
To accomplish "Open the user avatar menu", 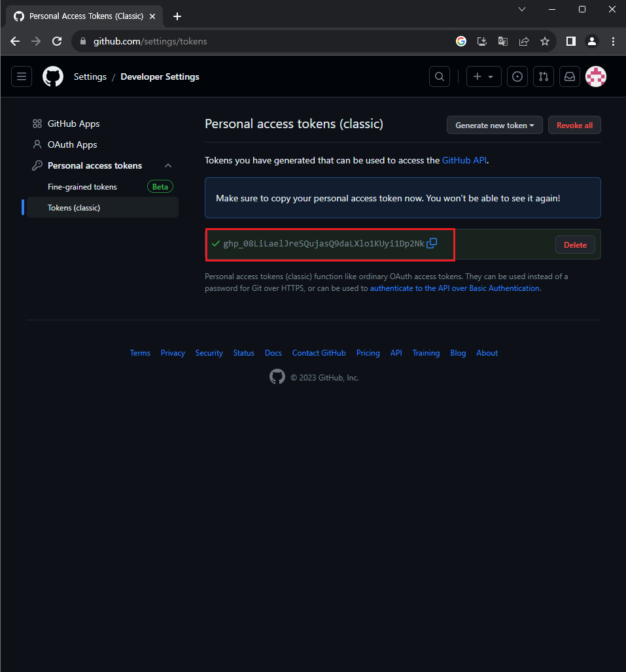I will tap(596, 76).
